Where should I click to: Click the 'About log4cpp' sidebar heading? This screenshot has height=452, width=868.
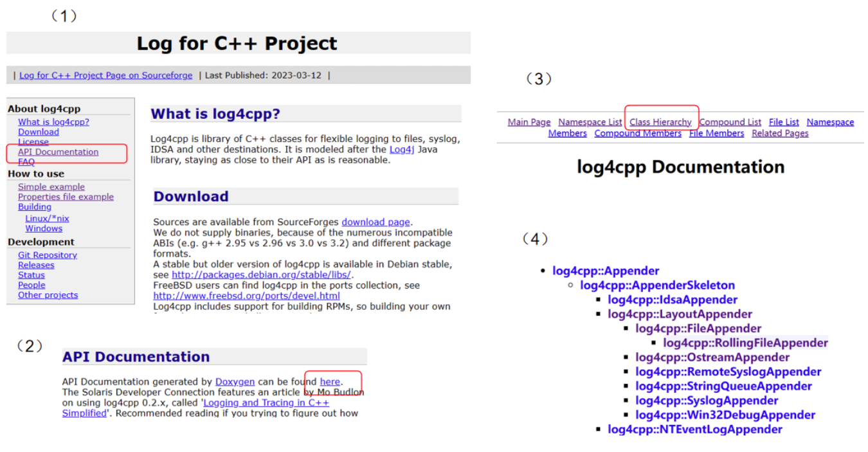tap(44, 109)
